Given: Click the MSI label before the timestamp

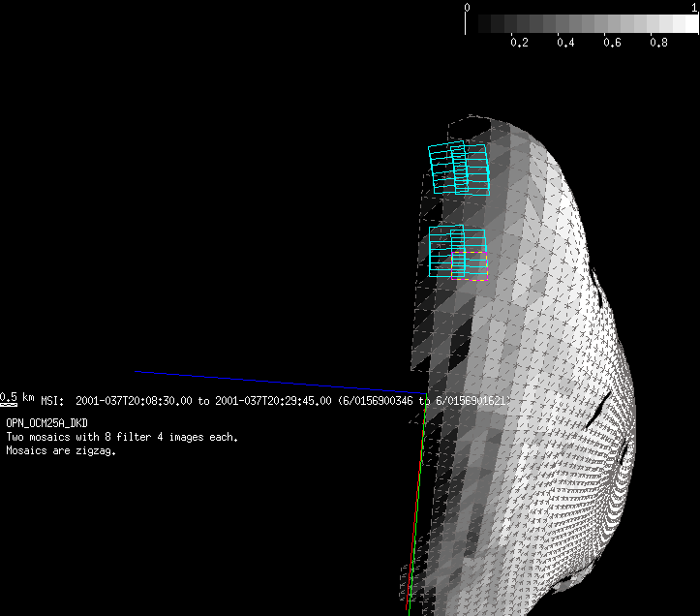Looking at the screenshot, I should (x=50, y=400).
